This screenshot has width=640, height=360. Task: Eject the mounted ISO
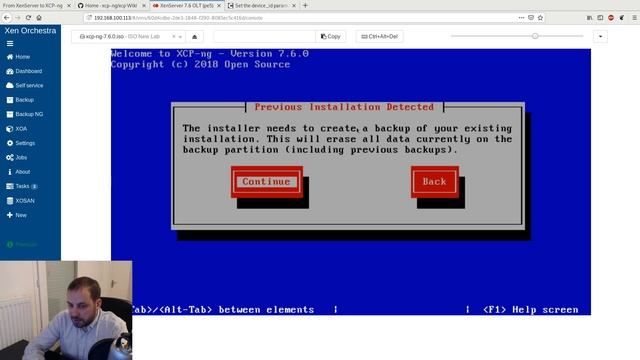pos(195,36)
